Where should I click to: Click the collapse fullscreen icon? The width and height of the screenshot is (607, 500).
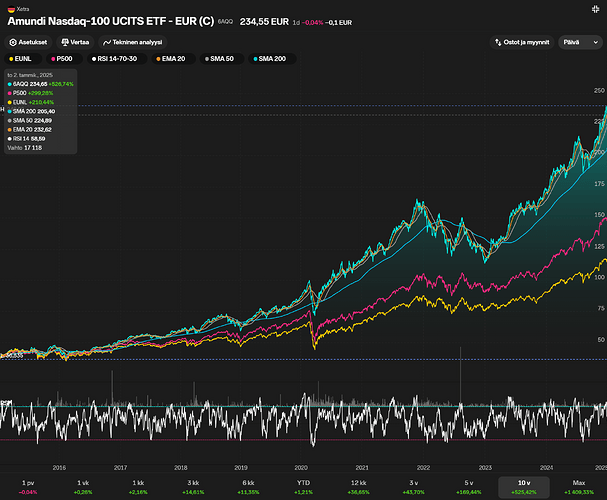595,9
